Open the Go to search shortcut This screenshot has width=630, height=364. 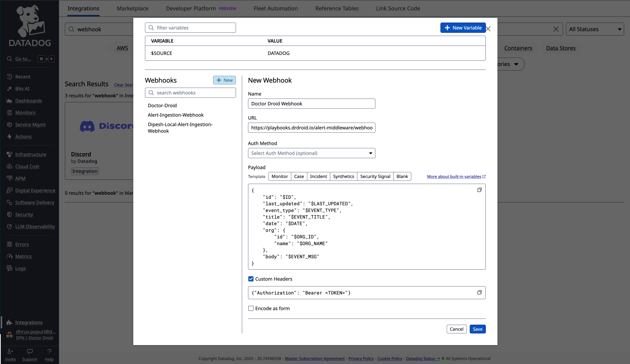(x=31, y=59)
